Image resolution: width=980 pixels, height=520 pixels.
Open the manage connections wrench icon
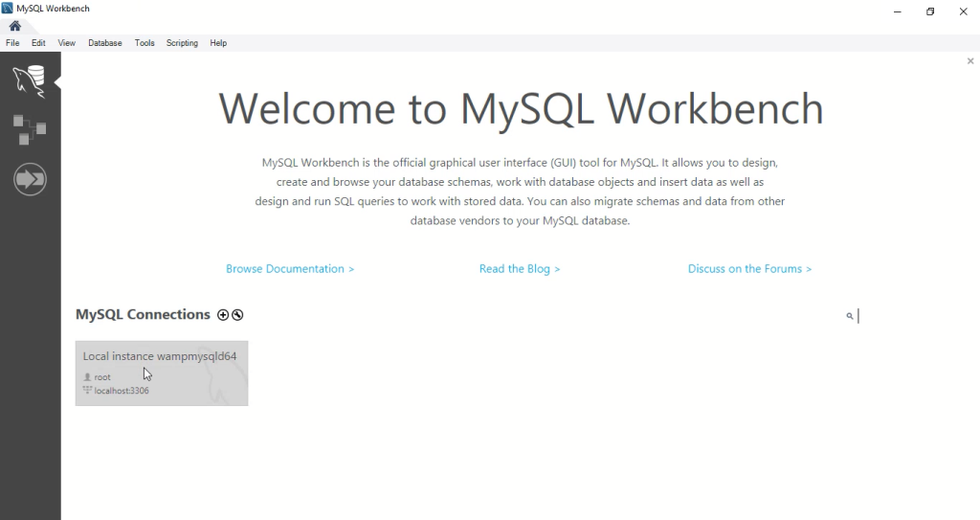tap(237, 315)
